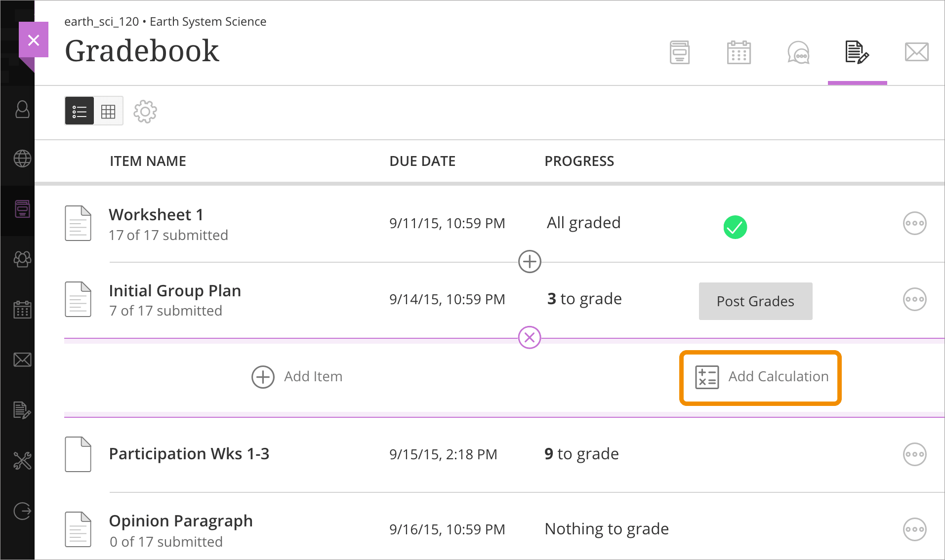Open the Calendar icon in course header

point(739,52)
